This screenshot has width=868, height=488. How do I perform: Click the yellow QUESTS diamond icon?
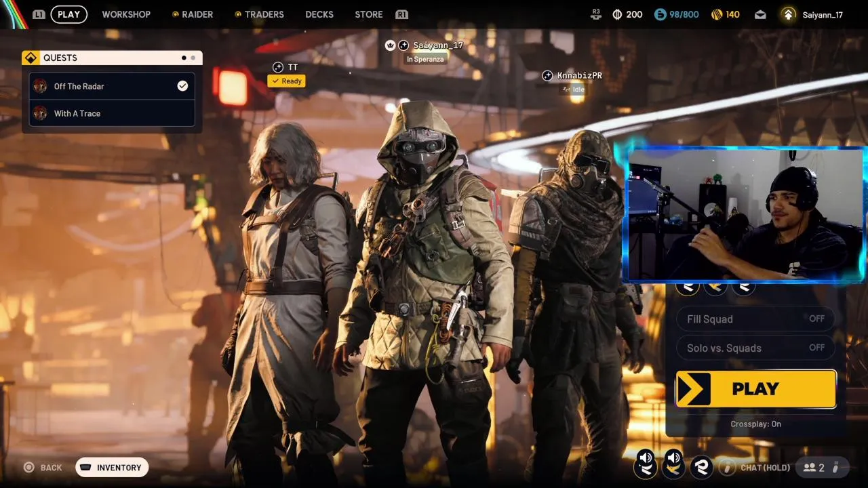(x=31, y=58)
